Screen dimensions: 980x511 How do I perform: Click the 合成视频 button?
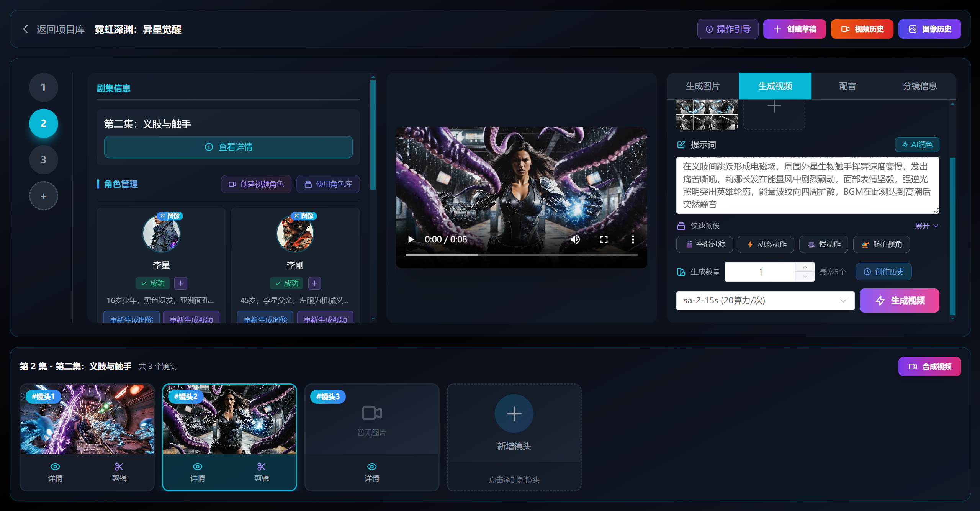[x=929, y=367]
